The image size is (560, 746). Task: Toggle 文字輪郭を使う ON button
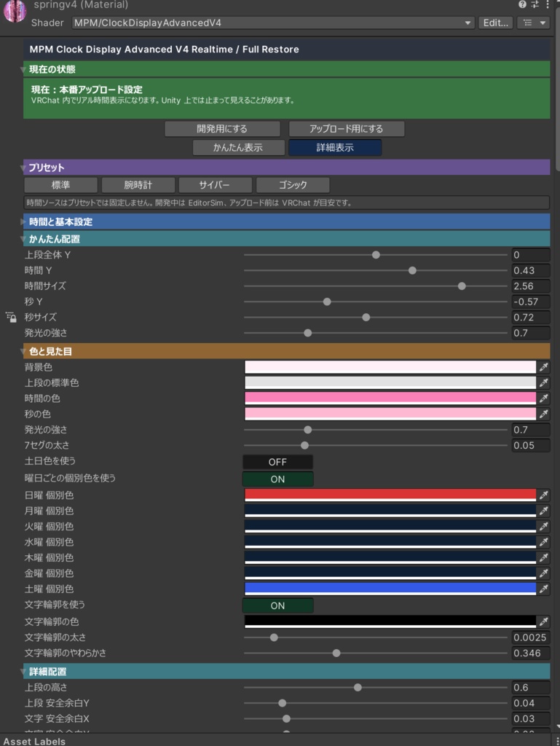click(x=277, y=605)
